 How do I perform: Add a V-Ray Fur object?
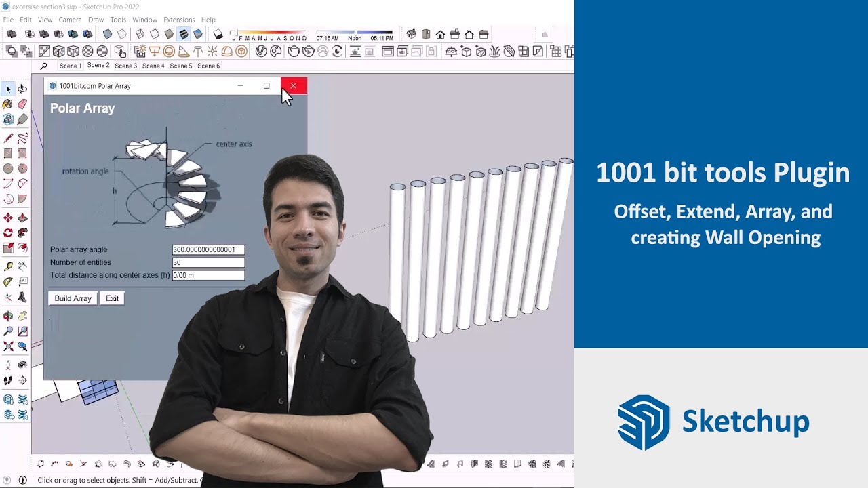(495, 52)
